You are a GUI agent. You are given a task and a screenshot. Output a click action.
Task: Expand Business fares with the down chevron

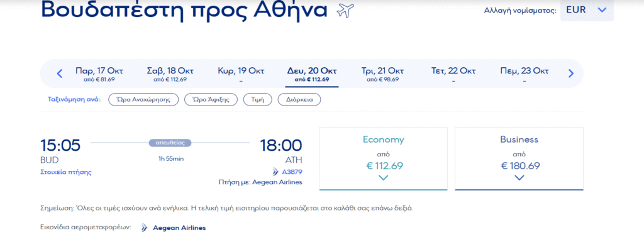pyautogui.click(x=519, y=178)
